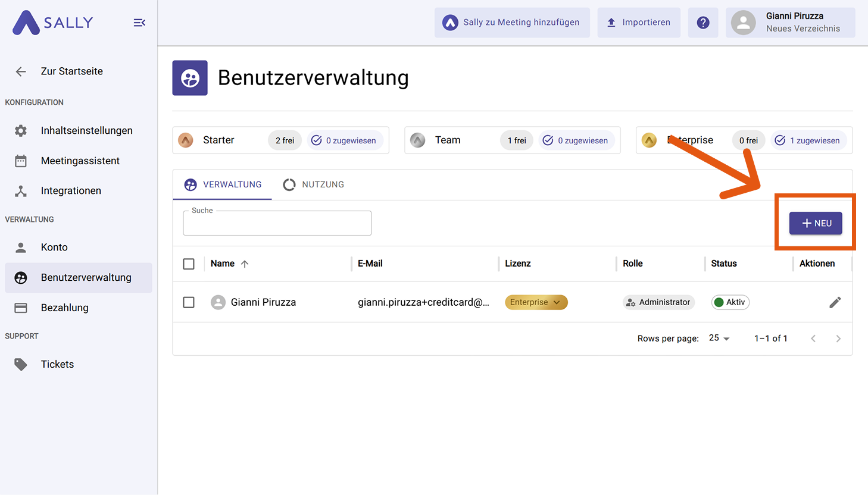Click the Starter 2 frei chip
Screen dimensions: 868x495
285,140
